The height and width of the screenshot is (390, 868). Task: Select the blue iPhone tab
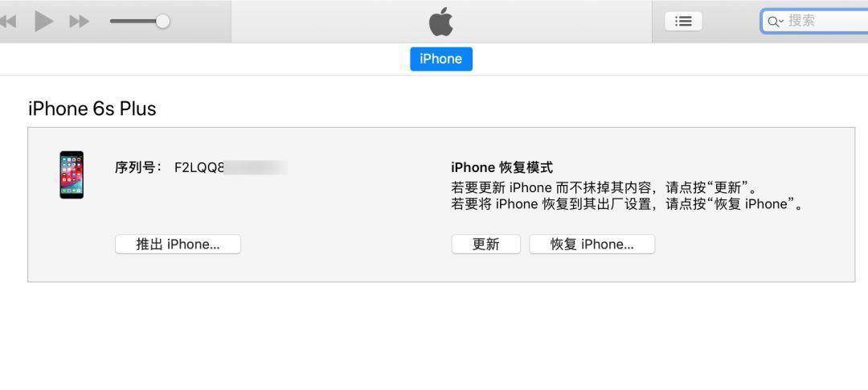(x=441, y=59)
